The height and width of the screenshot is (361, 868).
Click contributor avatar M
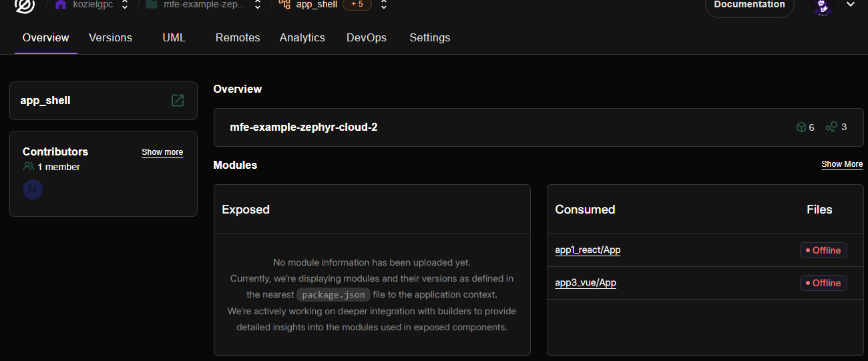pos(33,190)
